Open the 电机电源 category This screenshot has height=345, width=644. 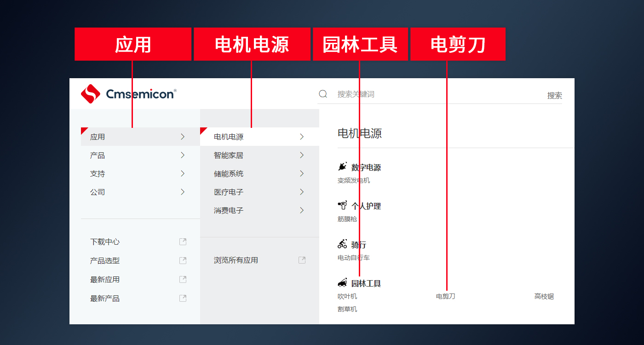[259, 137]
